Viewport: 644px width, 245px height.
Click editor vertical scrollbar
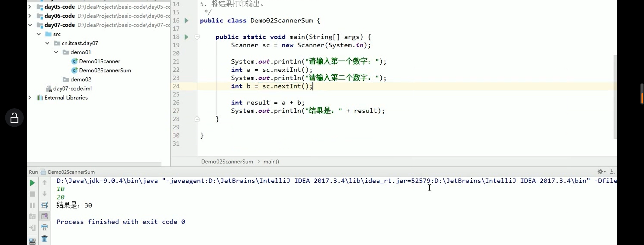point(615,97)
